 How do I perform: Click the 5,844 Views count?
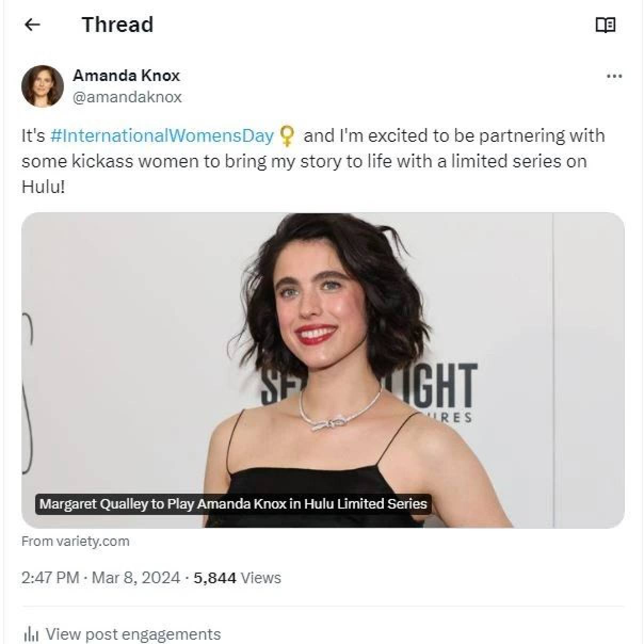pyautogui.click(x=237, y=577)
